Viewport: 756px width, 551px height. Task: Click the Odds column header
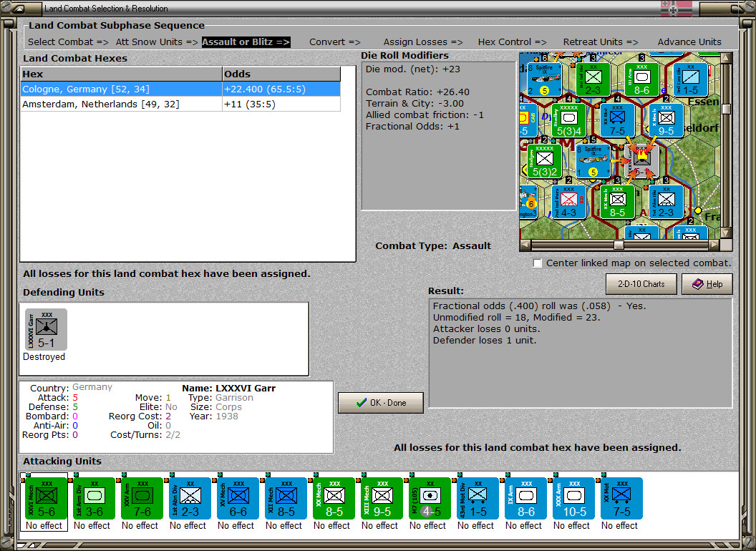[281, 74]
